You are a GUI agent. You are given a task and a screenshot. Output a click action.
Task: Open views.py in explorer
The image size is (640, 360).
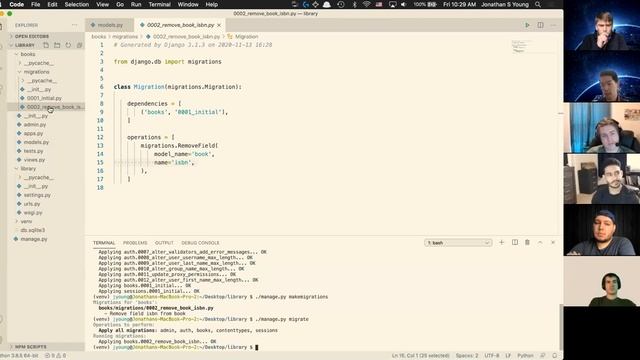[x=34, y=160]
